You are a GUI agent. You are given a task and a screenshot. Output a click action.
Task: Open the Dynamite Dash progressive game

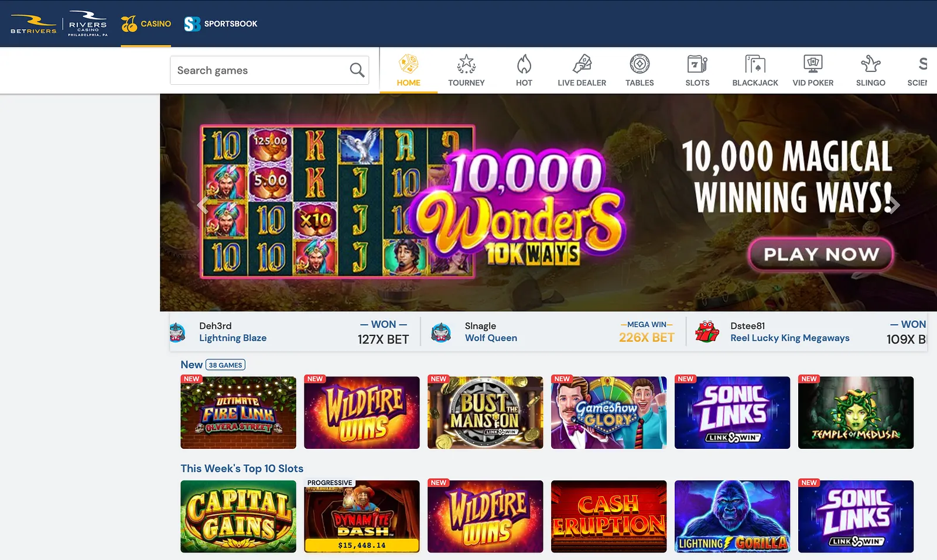coord(362,516)
